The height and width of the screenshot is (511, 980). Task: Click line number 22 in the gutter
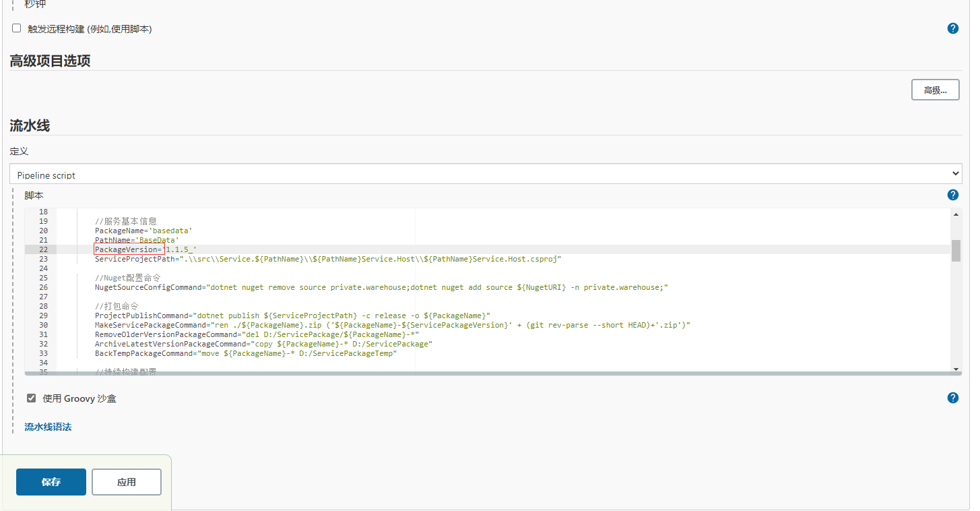click(x=43, y=249)
